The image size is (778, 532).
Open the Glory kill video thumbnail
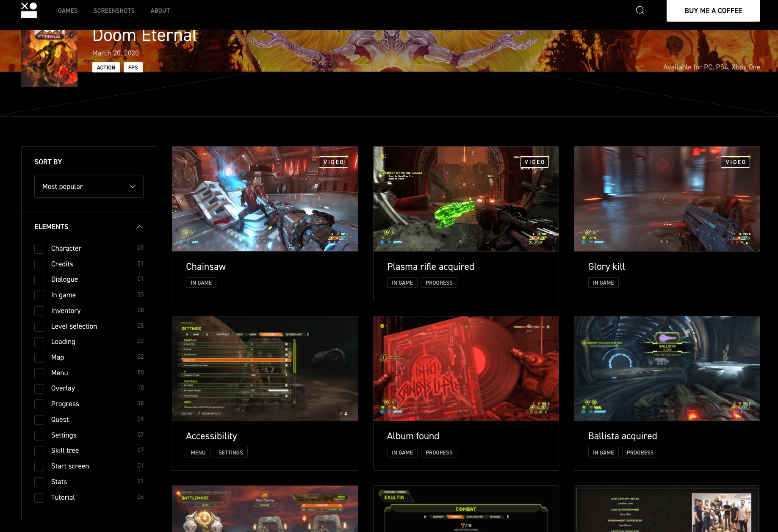[667, 199]
